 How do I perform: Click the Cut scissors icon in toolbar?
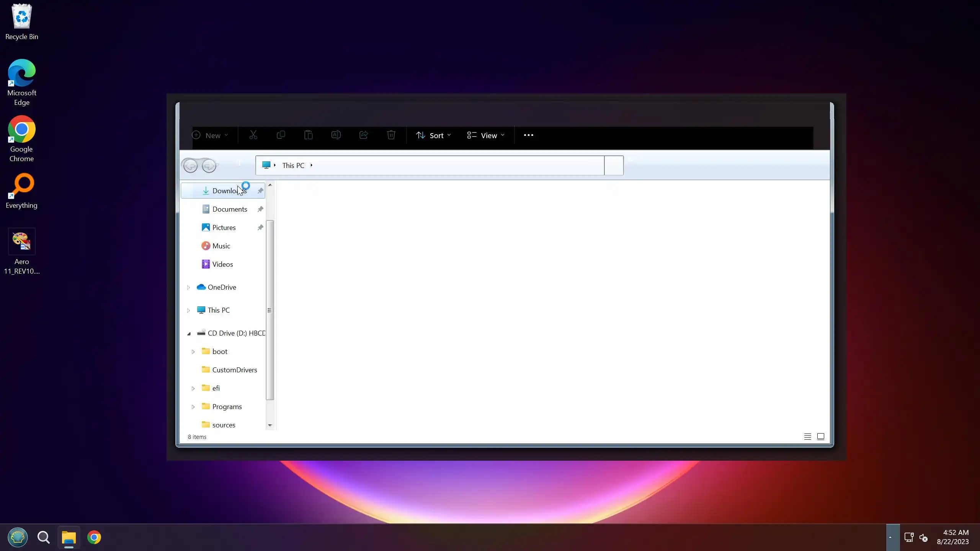(x=253, y=135)
